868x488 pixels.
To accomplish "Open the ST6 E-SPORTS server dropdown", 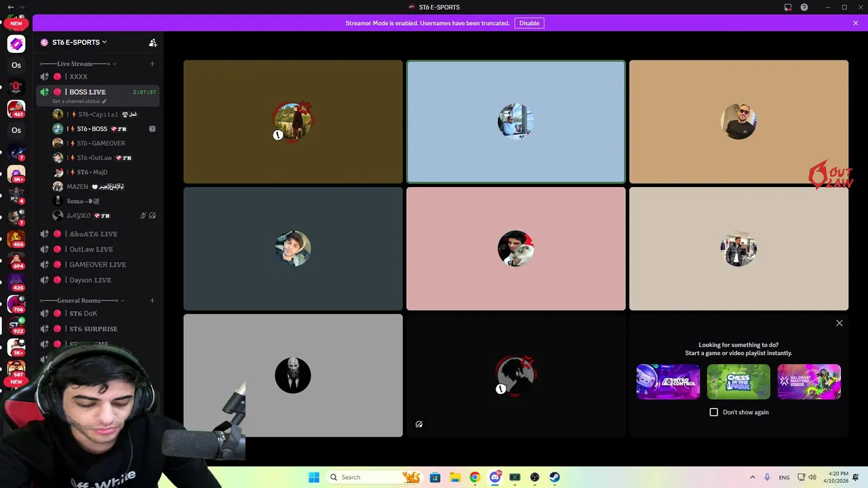I will pos(73,42).
